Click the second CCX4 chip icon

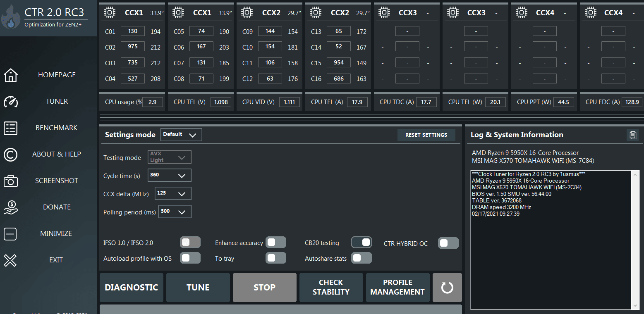[x=591, y=13]
